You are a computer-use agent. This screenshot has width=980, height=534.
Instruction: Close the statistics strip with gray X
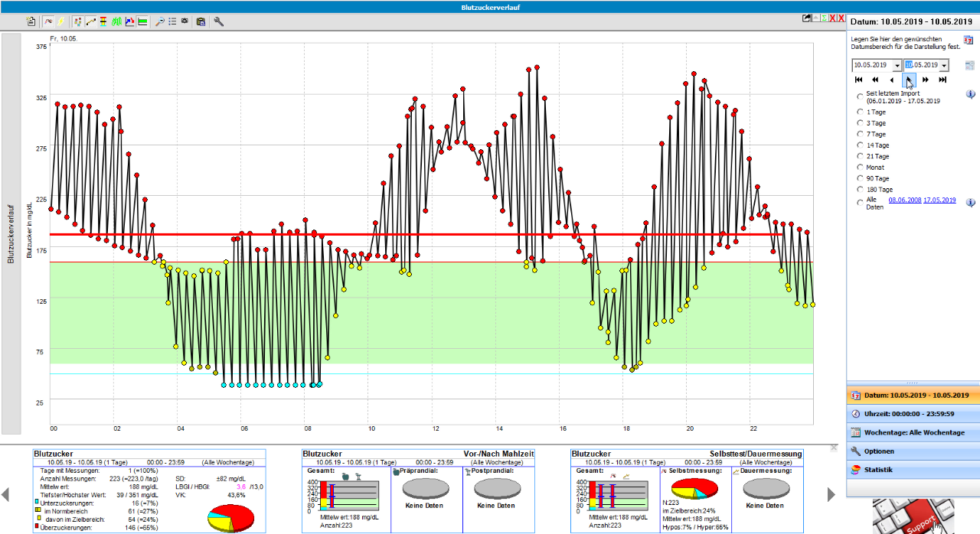(x=834, y=448)
